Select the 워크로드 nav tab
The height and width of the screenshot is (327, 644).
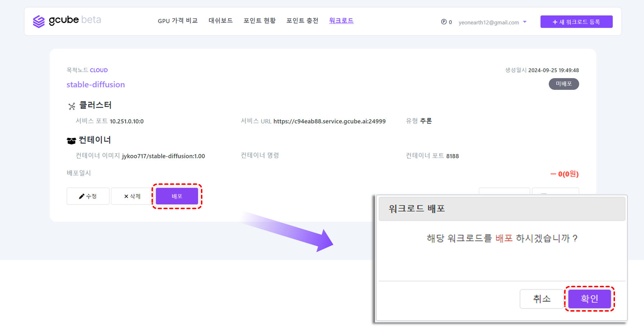click(x=341, y=21)
